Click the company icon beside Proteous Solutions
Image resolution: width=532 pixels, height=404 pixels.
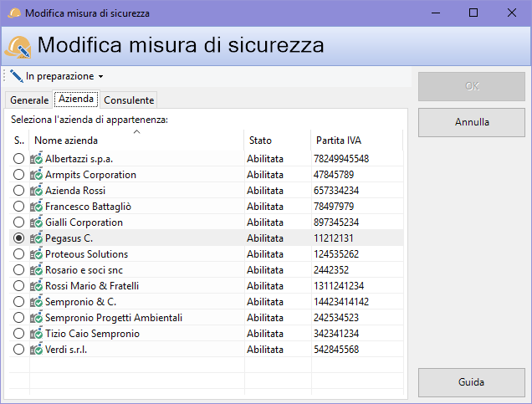(36, 254)
